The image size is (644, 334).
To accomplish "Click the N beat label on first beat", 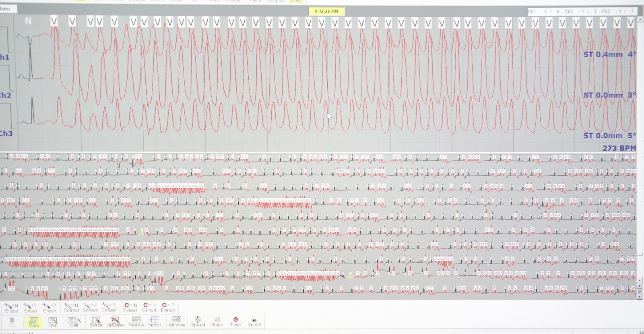I will tap(28, 21).
